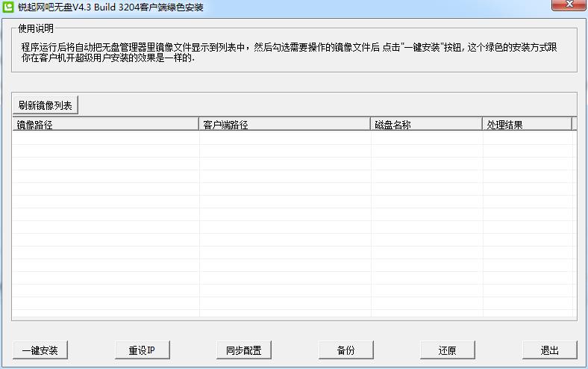Click the 刷新镜像列表 button
Screen dimensions: 588x369
pos(46,105)
